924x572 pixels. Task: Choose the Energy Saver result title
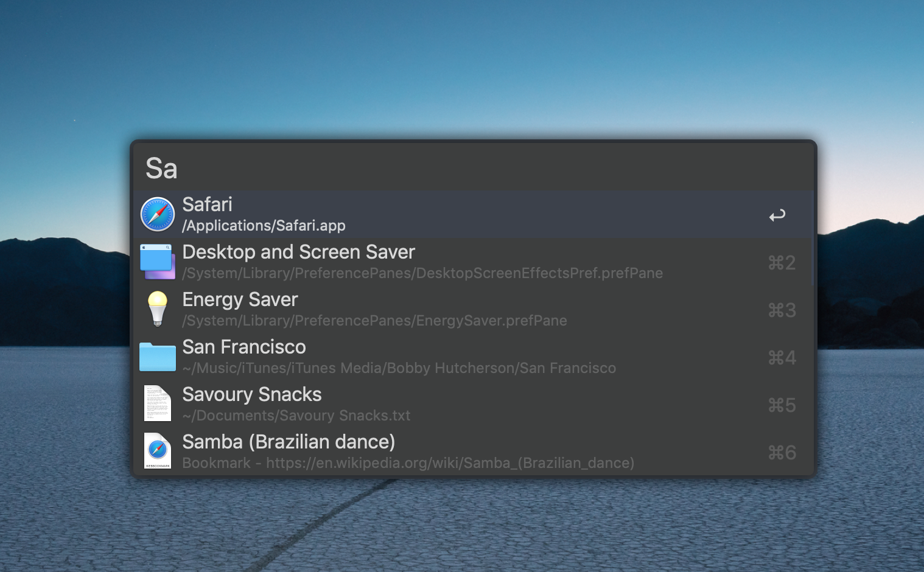click(240, 299)
